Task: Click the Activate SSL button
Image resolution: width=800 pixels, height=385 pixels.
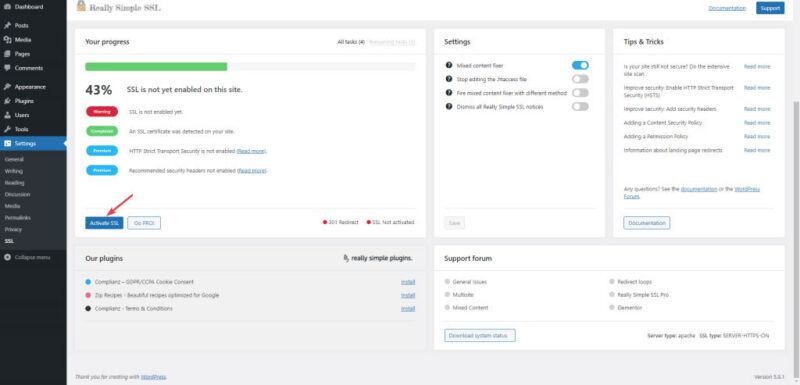Action: (104, 223)
